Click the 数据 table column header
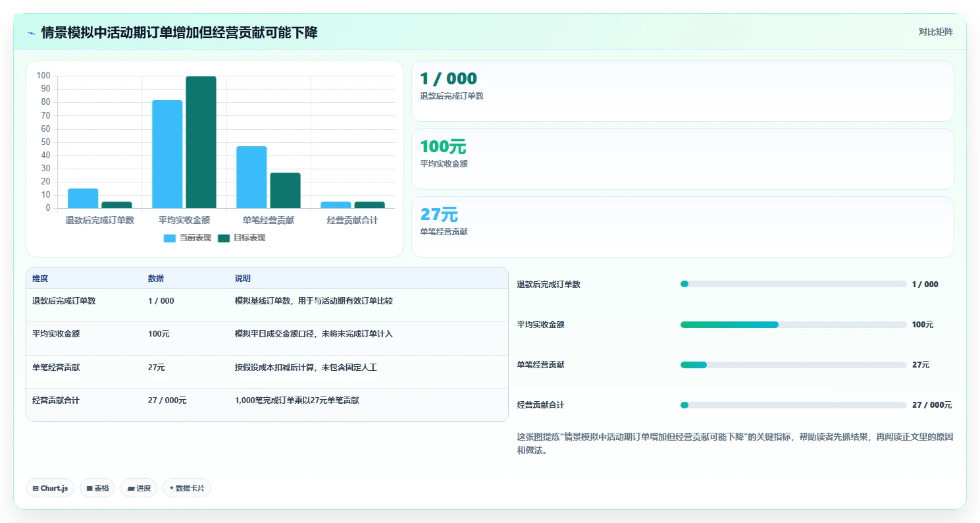980x523 pixels. pos(156,279)
